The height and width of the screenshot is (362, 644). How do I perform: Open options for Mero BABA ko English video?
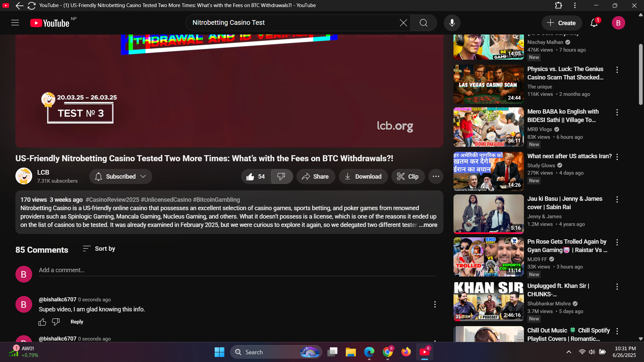click(x=617, y=112)
